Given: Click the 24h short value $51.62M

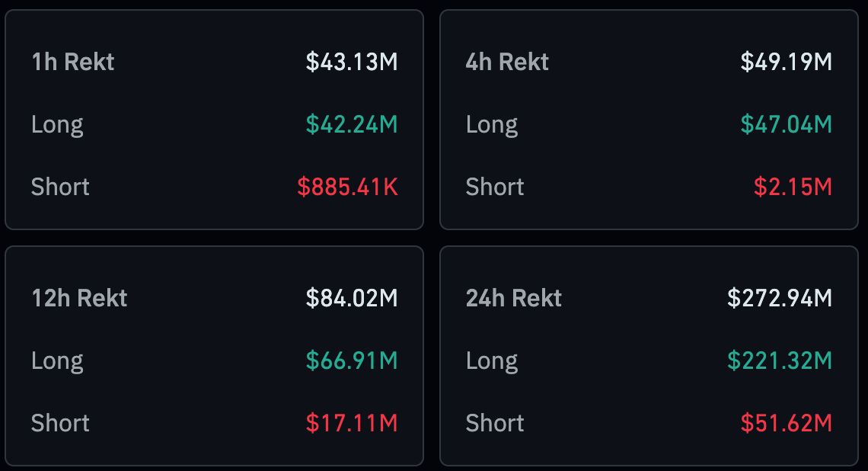Looking at the screenshot, I should pyautogui.click(x=787, y=423).
